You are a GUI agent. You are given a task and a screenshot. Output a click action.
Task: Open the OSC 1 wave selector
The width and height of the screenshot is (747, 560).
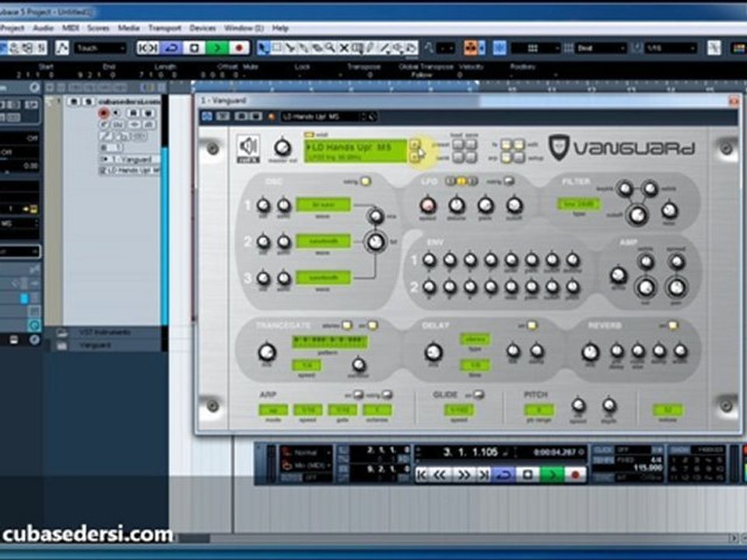[324, 205]
